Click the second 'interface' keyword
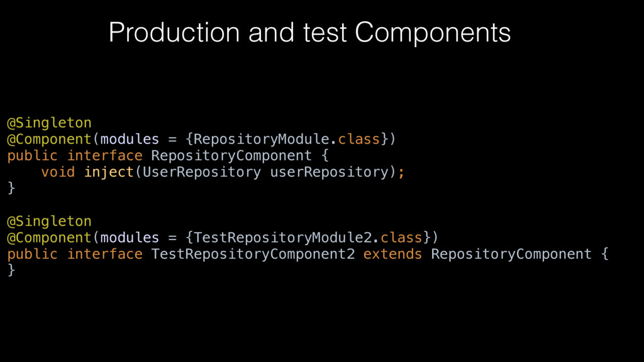This screenshot has width=644, height=362. click(105, 255)
